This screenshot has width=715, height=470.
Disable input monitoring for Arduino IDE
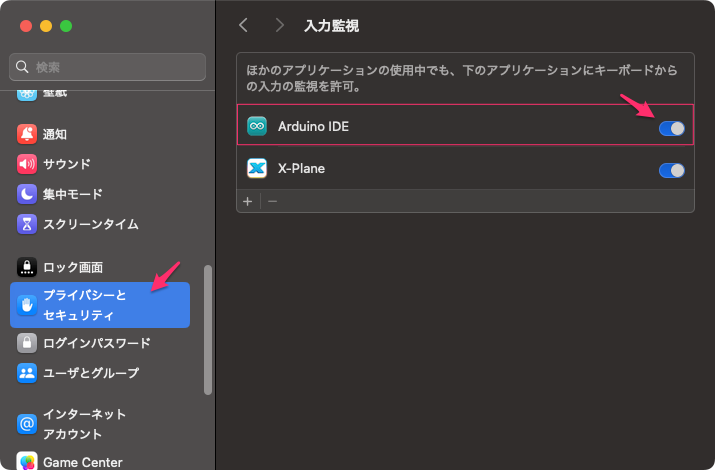coord(671,128)
